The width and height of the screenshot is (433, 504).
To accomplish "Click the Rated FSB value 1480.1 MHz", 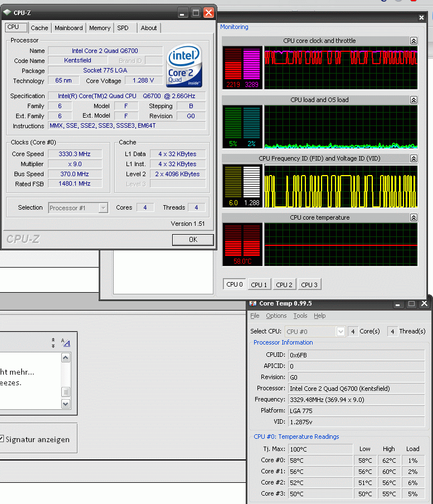I will pos(75,183).
